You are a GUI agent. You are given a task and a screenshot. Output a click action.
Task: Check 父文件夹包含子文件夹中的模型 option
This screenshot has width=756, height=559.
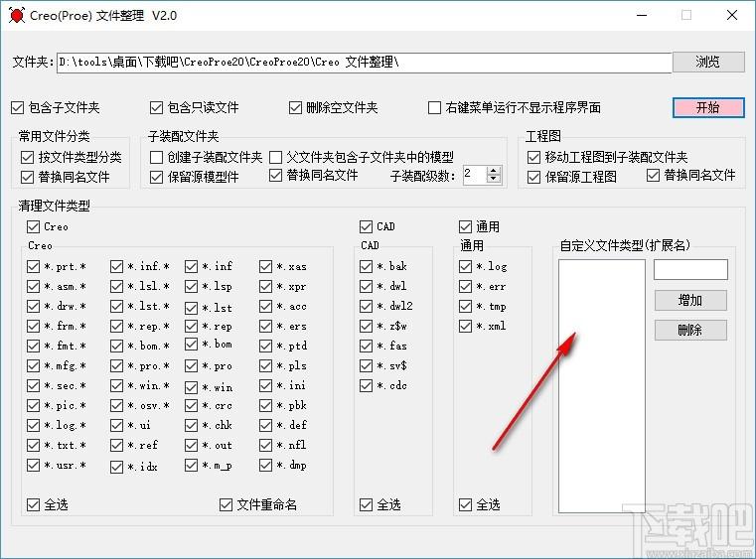point(276,157)
